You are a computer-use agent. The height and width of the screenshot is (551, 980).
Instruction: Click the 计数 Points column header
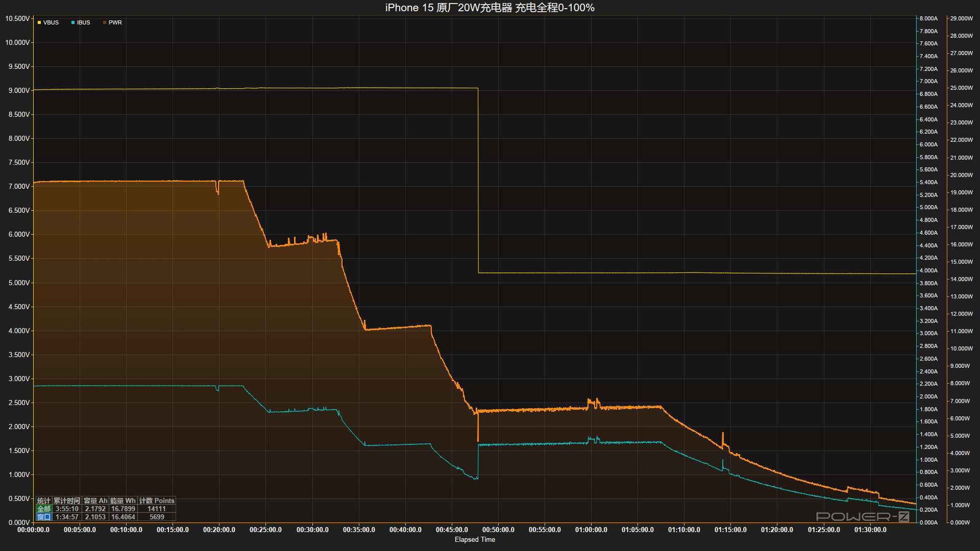(x=157, y=500)
